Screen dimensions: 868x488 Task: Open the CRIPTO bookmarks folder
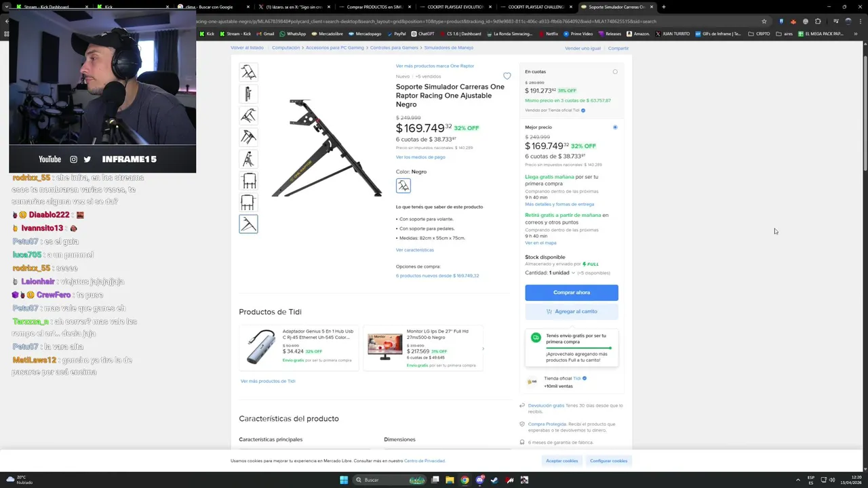click(x=759, y=33)
